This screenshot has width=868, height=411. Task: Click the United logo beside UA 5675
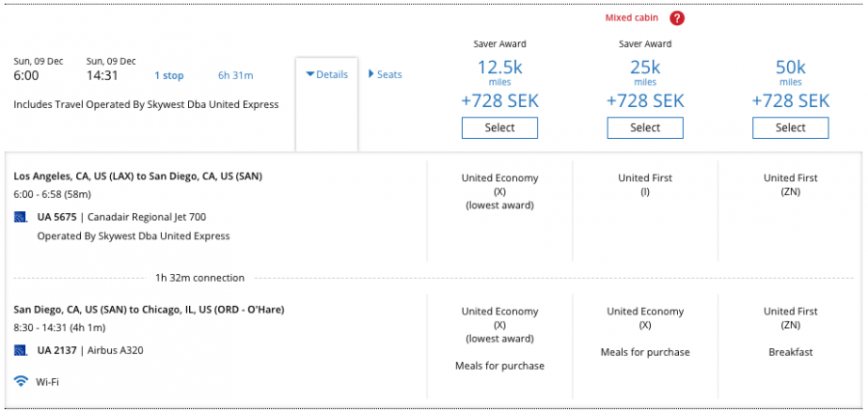pyautogui.click(x=20, y=216)
